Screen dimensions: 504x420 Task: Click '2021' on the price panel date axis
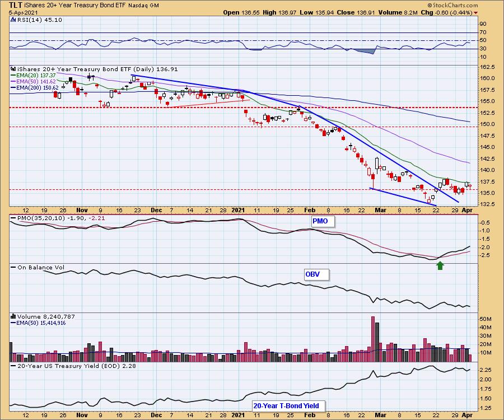click(238, 210)
